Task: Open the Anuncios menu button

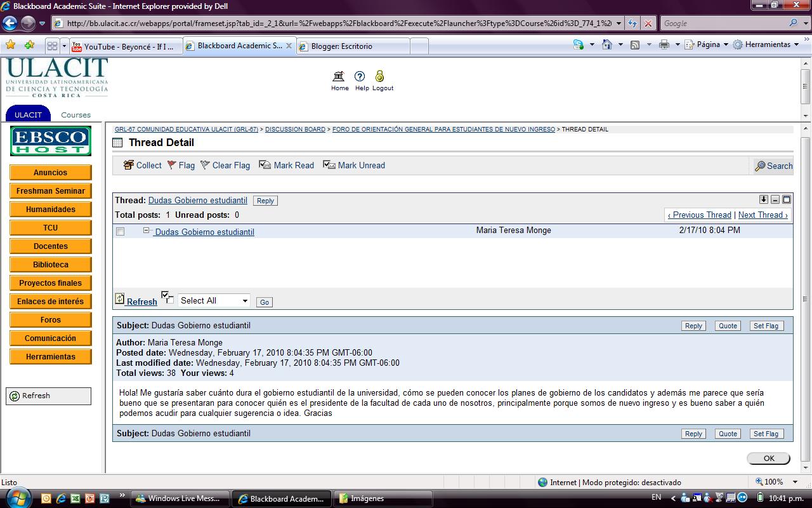Action: 51,173
